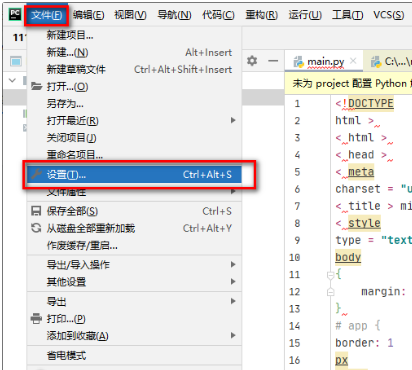This screenshot has width=412, height=370.
Task: Expand the 打开最近(R) submenu
Action: [x=134, y=121]
